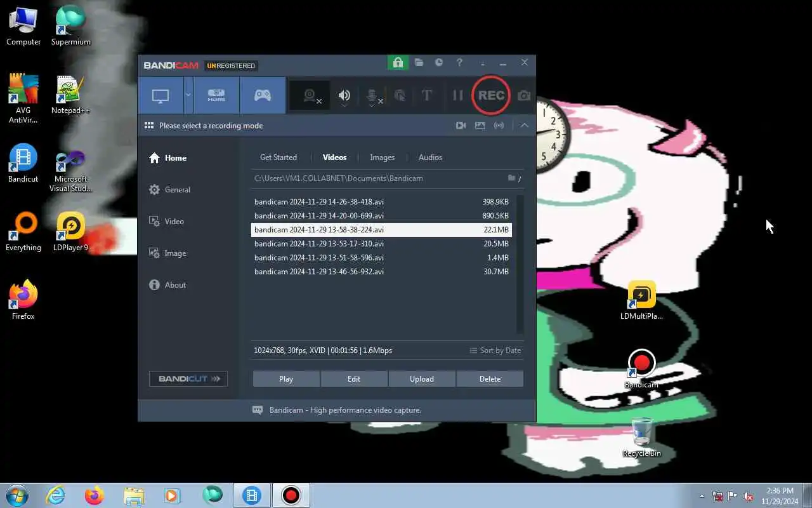
Task: Select bandicam 2024-11-29 14-26-38-418.avi
Action: (x=381, y=202)
